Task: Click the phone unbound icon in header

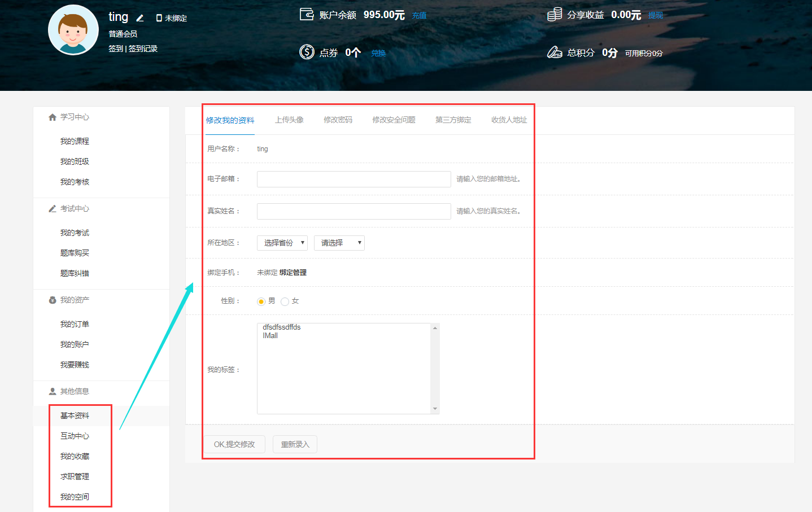Action: point(159,18)
